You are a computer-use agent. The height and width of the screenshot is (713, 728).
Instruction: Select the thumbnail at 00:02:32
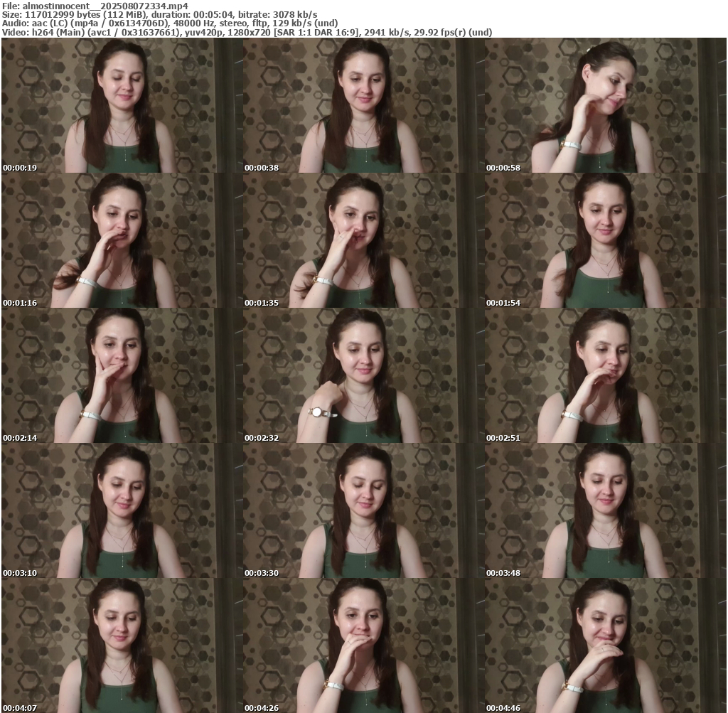point(363,375)
